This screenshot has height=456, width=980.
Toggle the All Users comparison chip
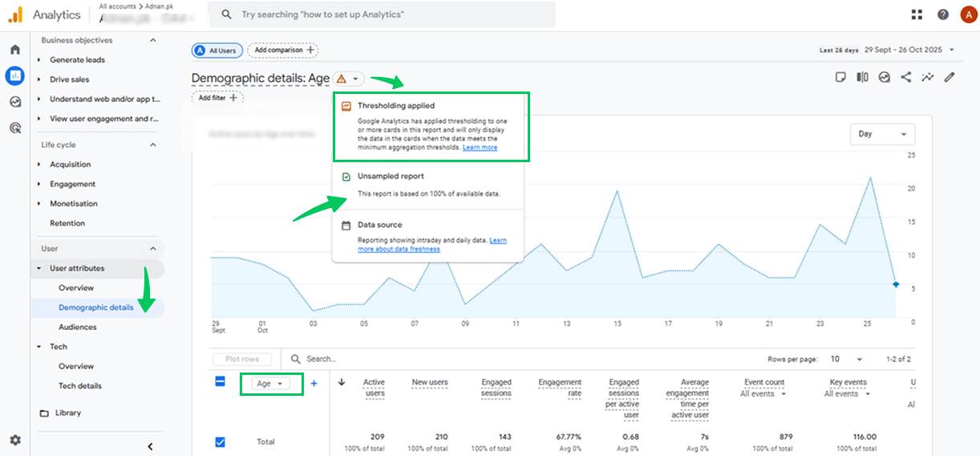215,51
